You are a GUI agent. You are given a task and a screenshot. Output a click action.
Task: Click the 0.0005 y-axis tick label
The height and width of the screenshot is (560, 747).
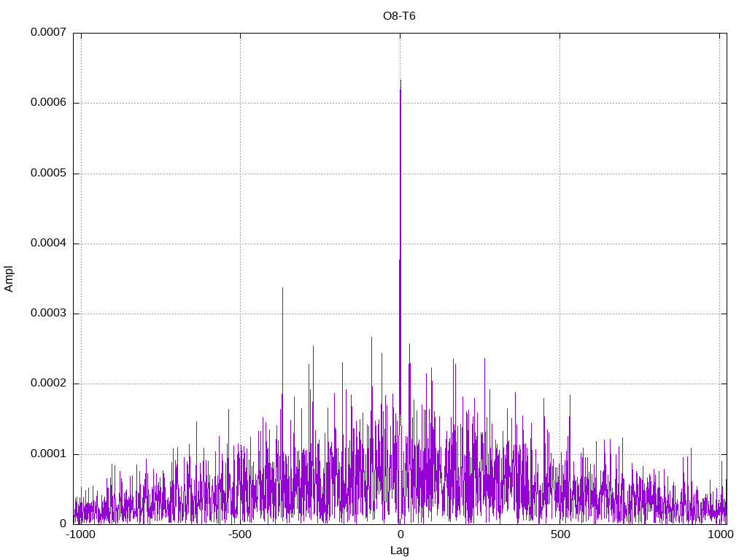pyautogui.click(x=49, y=173)
